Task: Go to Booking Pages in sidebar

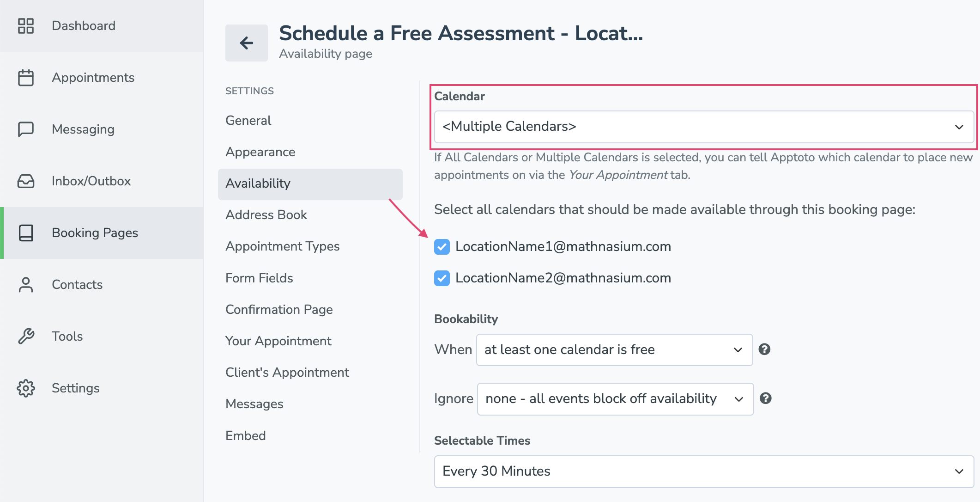Action: (102, 233)
